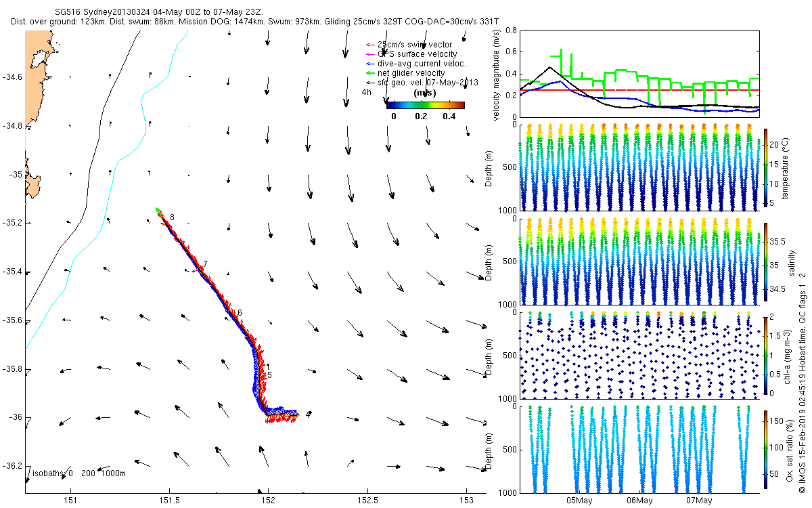Click the 'net glider velocity' legend label
Screen dimensions: 812x508
coord(411,73)
